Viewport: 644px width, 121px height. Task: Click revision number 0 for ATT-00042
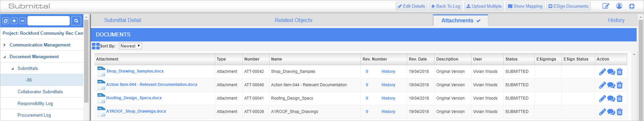367,72
